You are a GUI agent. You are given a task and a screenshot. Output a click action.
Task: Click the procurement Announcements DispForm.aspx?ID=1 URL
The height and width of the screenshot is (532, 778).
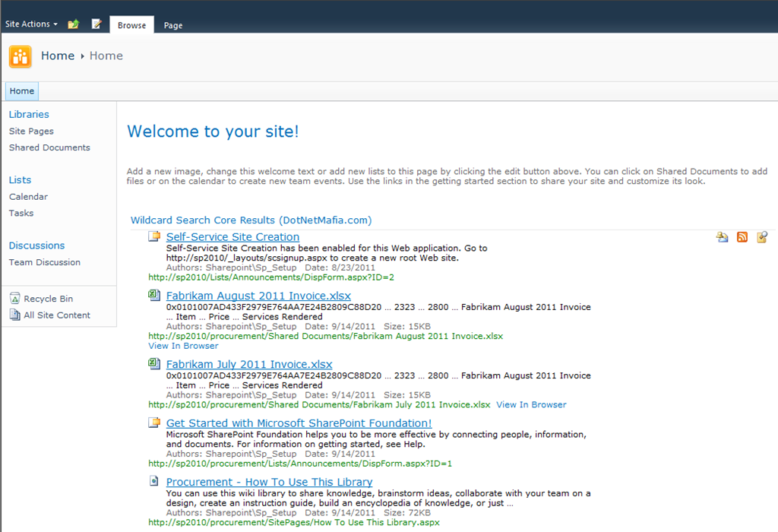(x=300, y=464)
